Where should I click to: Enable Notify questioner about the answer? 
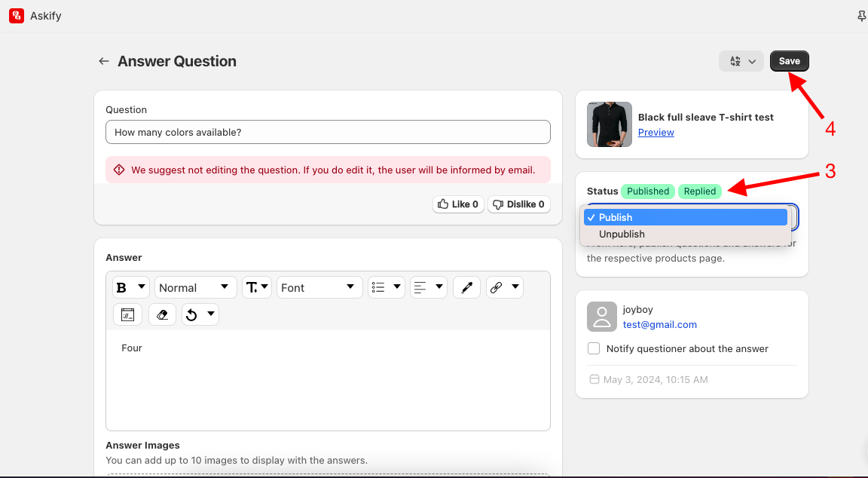tap(594, 348)
